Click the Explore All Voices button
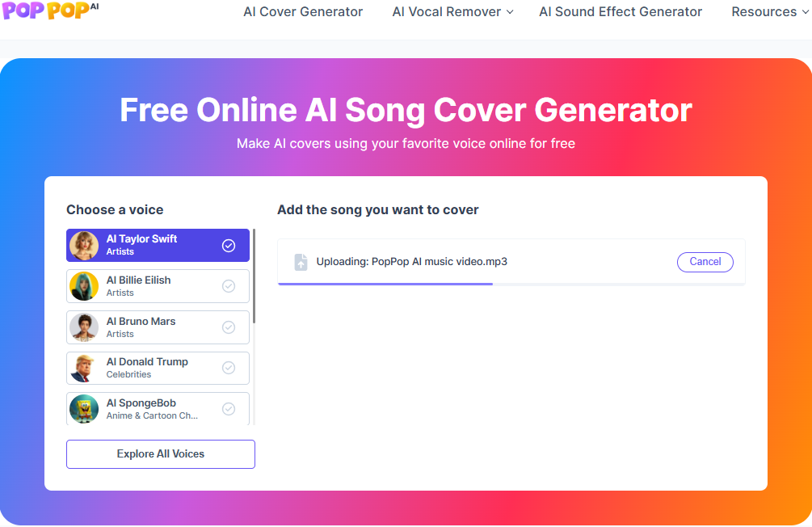 (161, 454)
